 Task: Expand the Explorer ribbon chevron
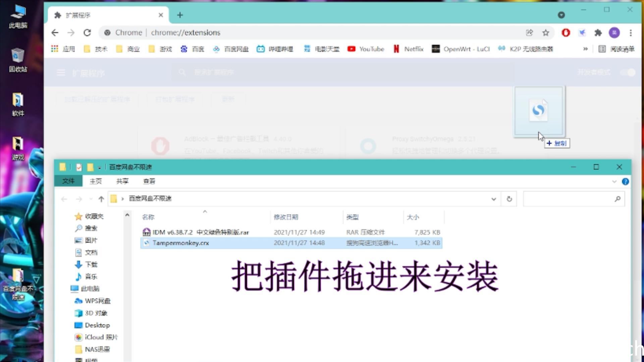tap(614, 181)
